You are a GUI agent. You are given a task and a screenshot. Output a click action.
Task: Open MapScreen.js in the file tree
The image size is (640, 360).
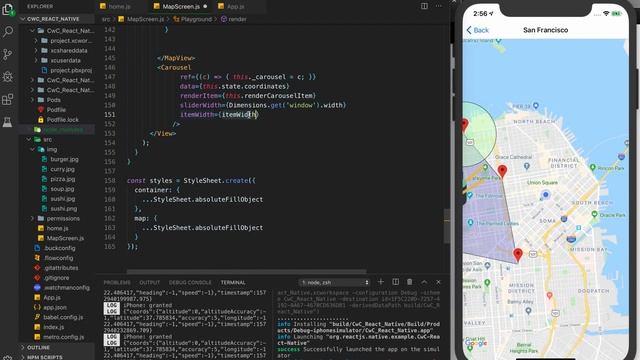(x=65, y=238)
